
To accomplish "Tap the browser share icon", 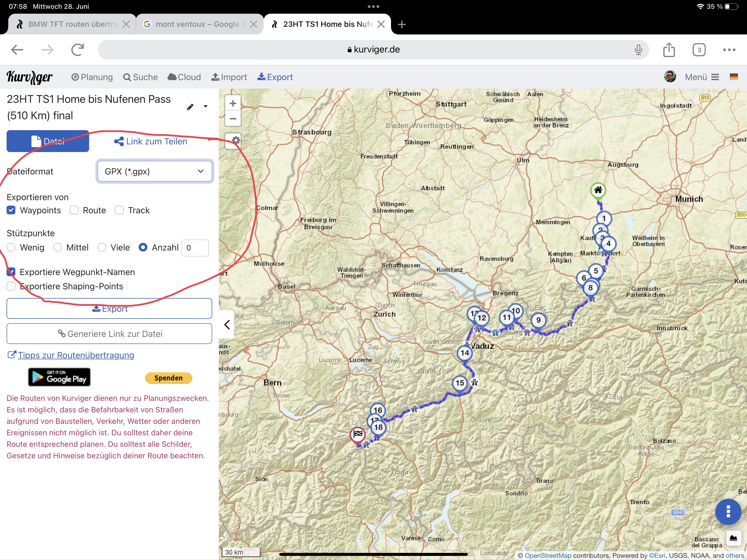I will 669,50.
